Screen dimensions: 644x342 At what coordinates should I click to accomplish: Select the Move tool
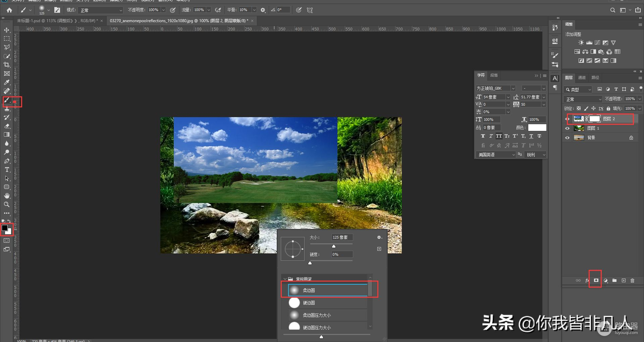click(x=7, y=30)
